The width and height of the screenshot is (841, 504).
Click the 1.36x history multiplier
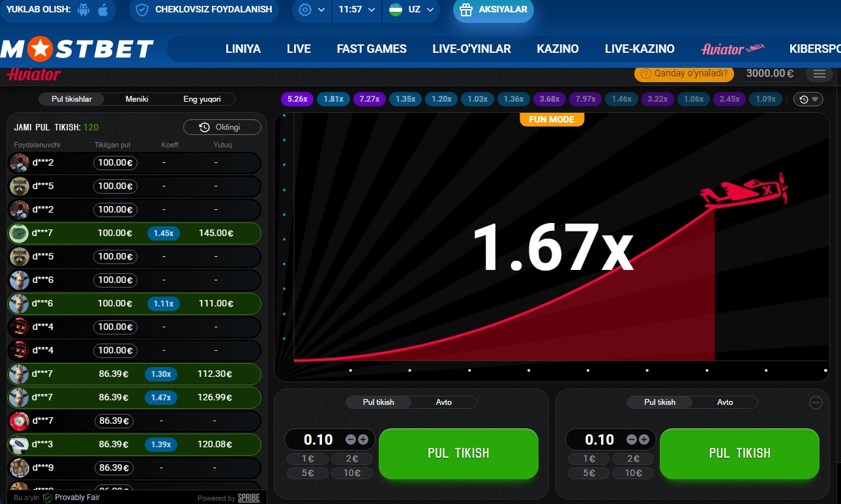tap(514, 99)
